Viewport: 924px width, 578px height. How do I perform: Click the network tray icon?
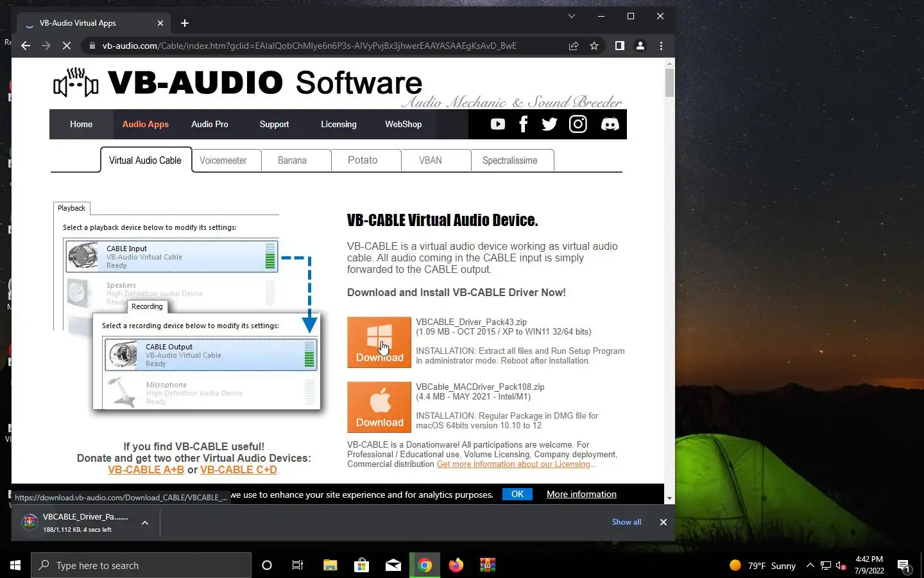[x=826, y=566]
